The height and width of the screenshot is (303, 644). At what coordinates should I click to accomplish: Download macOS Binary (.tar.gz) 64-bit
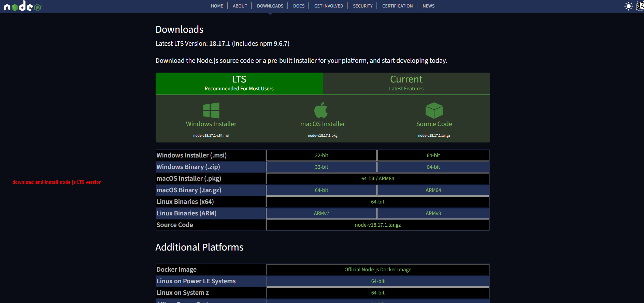(x=321, y=190)
